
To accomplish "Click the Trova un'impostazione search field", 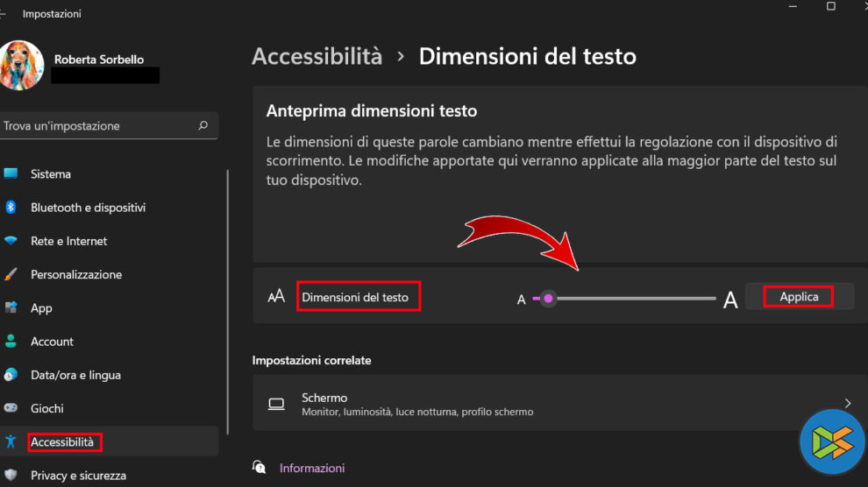I will [96, 125].
